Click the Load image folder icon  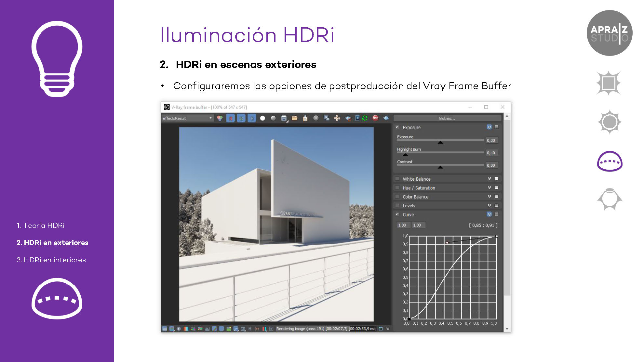(295, 118)
